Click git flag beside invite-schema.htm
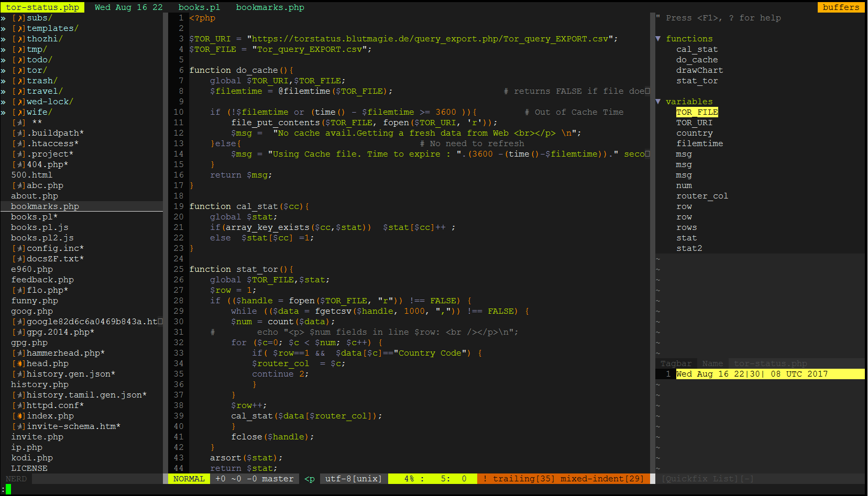This screenshot has height=496, width=868. pos(19,426)
